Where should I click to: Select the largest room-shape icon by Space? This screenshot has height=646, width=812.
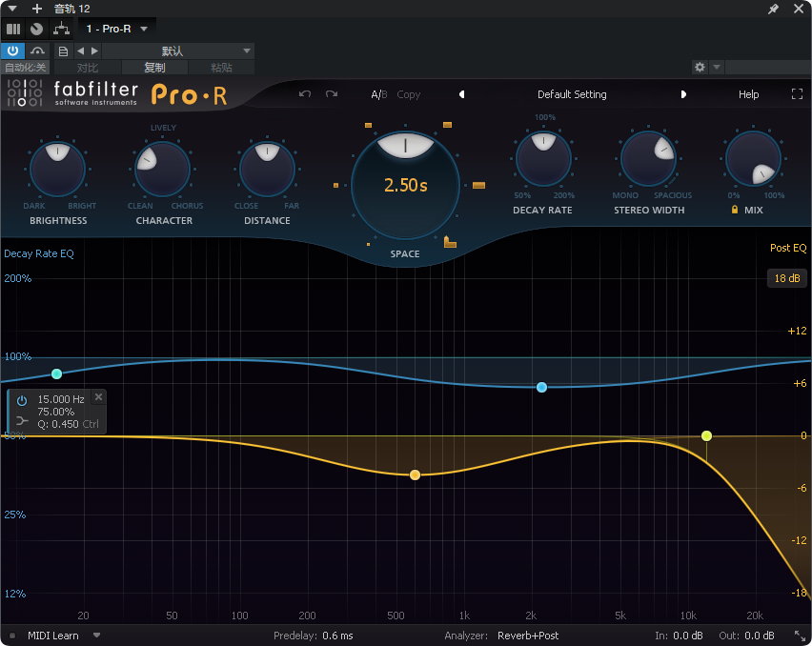(x=450, y=242)
